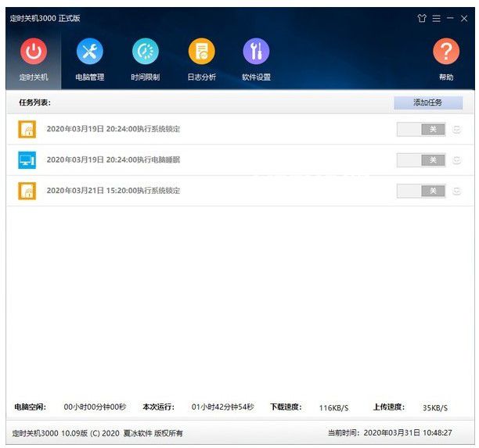Click the 当前时间 clock in status bar
Screen dimensions: 479x448
pyautogui.click(x=390, y=432)
